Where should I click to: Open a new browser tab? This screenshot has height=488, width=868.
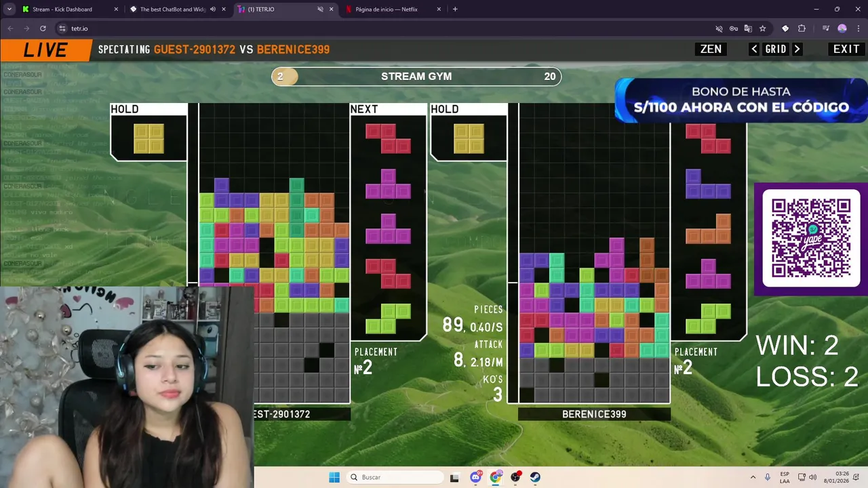(x=455, y=9)
